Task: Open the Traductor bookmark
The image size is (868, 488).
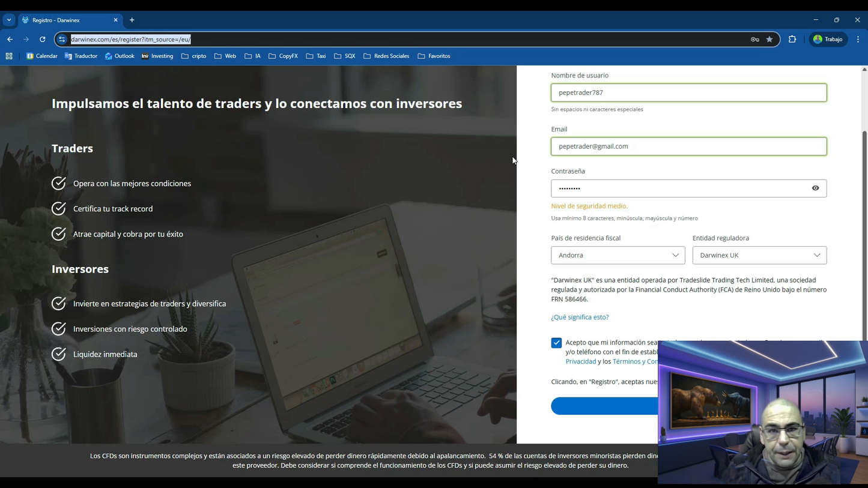Action: [x=81, y=56]
